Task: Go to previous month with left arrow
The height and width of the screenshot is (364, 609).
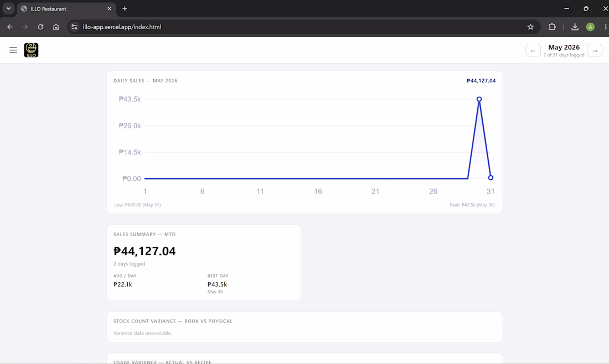Action: point(533,50)
